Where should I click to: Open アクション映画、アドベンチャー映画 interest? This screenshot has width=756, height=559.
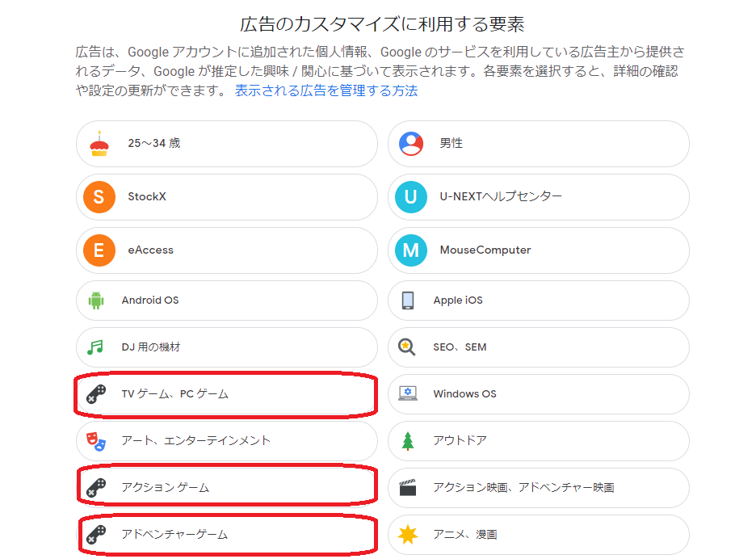(539, 488)
